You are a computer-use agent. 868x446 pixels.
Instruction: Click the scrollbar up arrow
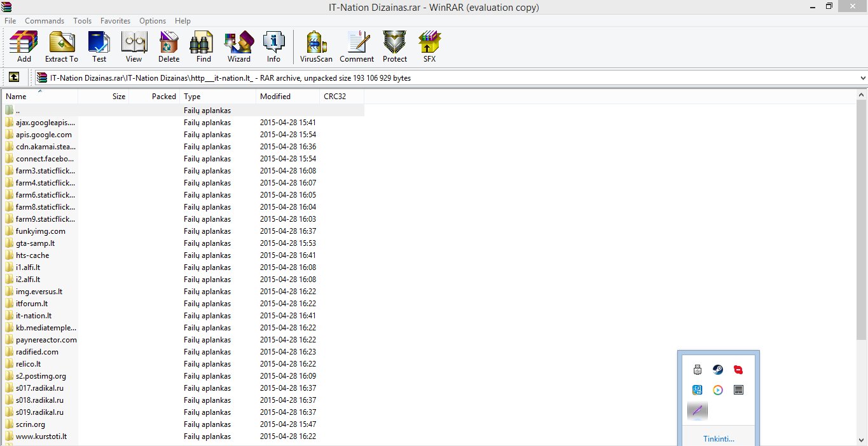pos(862,95)
